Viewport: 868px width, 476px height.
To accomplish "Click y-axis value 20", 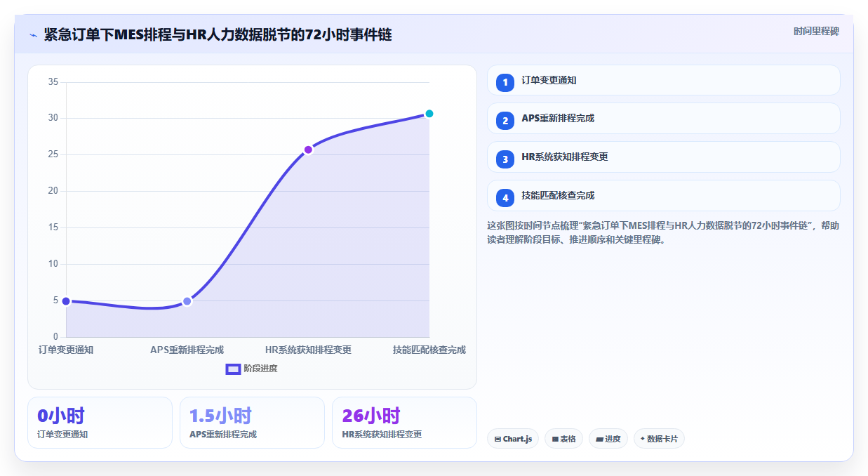I will [x=53, y=191].
